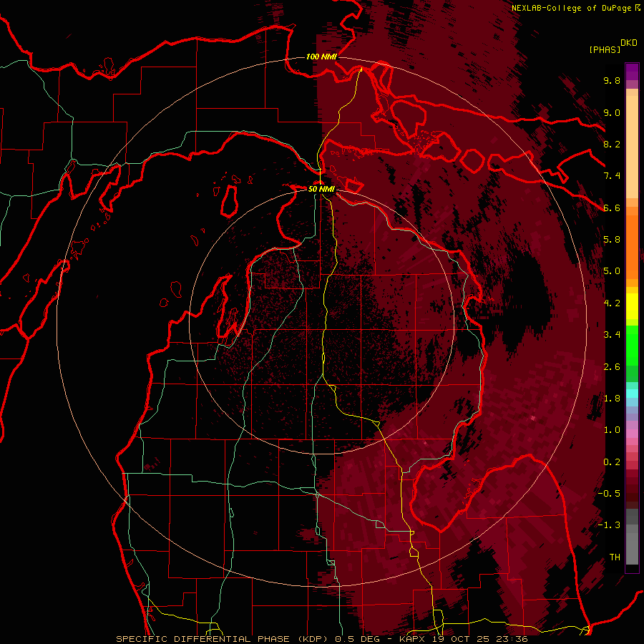Select the 5.8 value on the scale
Screen dimensions: 644x644
coord(612,240)
